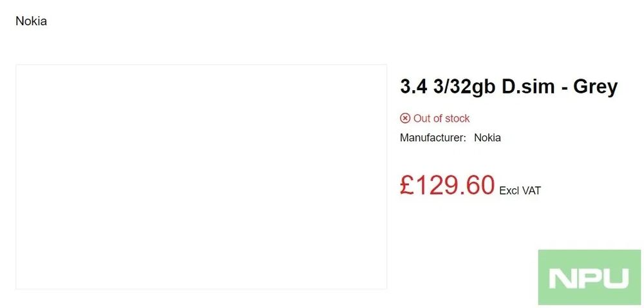Click the empty product image box
The width and height of the screenshot is (644, 308).
click(x=201, y=177)
